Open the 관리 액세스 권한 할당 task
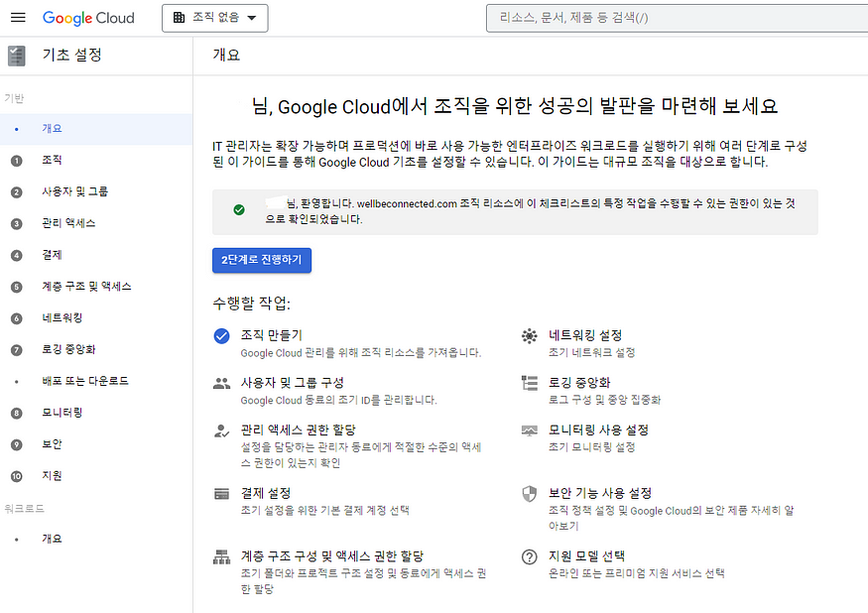The width and height of the screenshot is (868, 613). pyautogui.click(x=299, y=430)
